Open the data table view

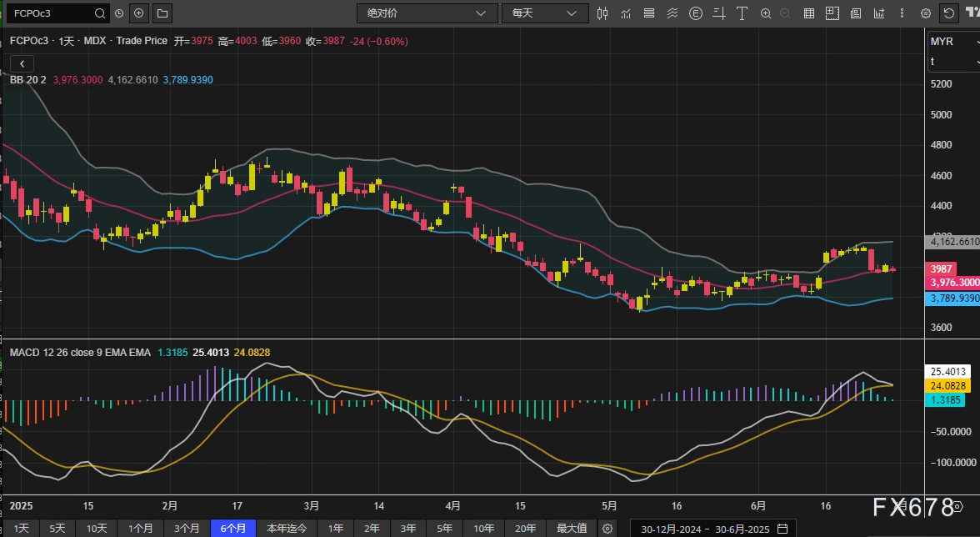[807, 13]
